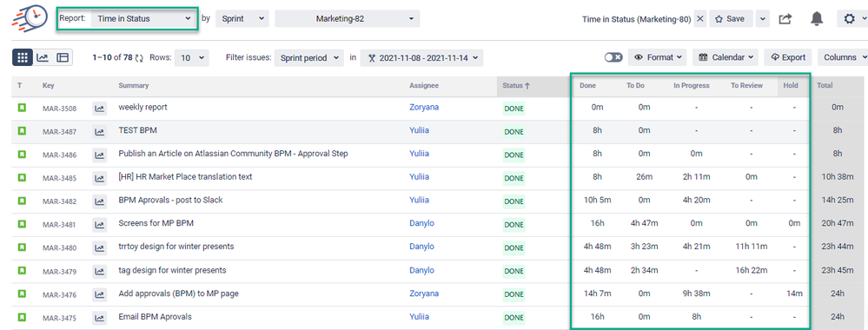Open date range 2021-11-08 - 2021-11-14 picker
868x330 pixels.
point(421,57)
